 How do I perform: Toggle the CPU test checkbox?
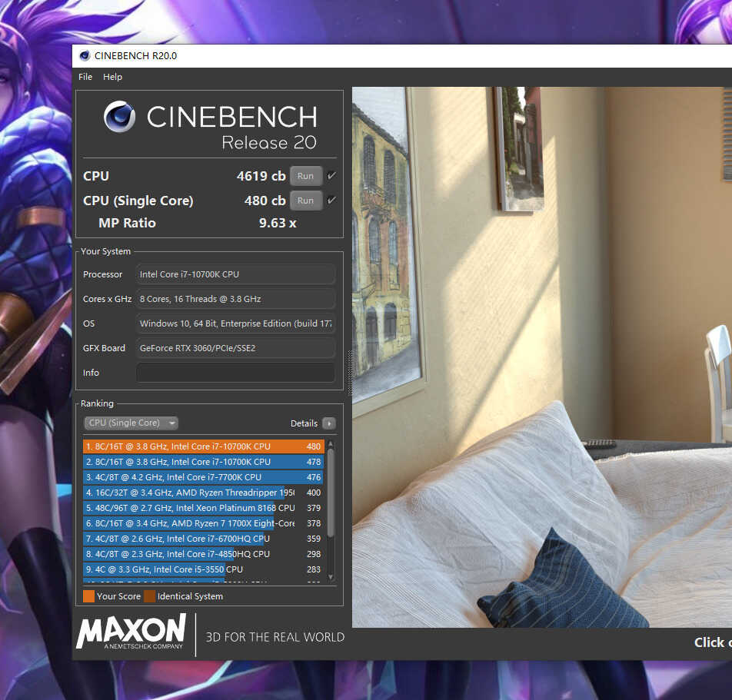[x=331, y=176]
